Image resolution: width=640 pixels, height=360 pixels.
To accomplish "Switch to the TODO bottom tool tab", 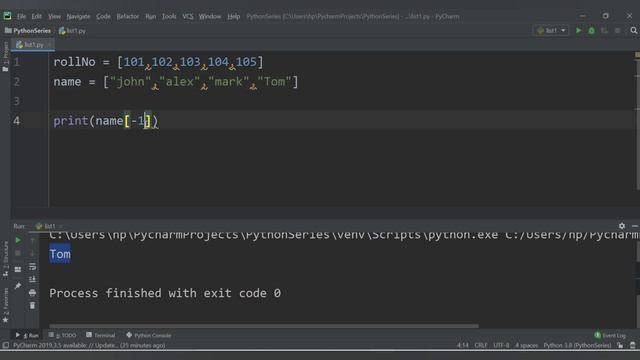I will pyautogui.click(x=62, y=335).
